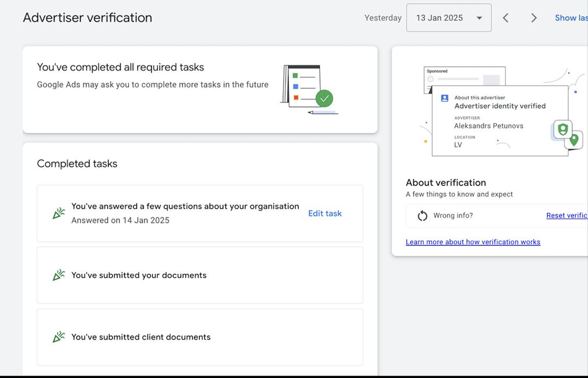Click the Yesterday label by the date
This screenshot has height=378, width=588.
click(383, 18)
